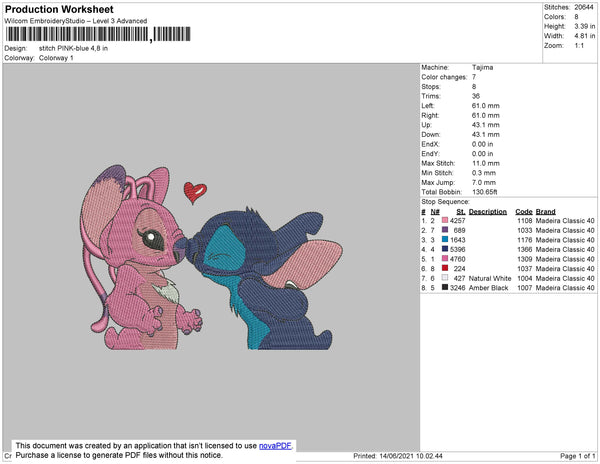Click the width value '4.81 in'
Viewport: 600px width, 464px height.
pyautogui.click(x=584, y=36)
